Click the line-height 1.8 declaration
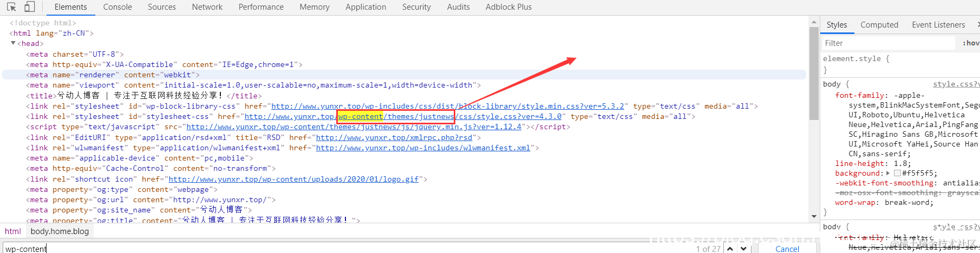980x253 pixels. click(x=873, y=163)
